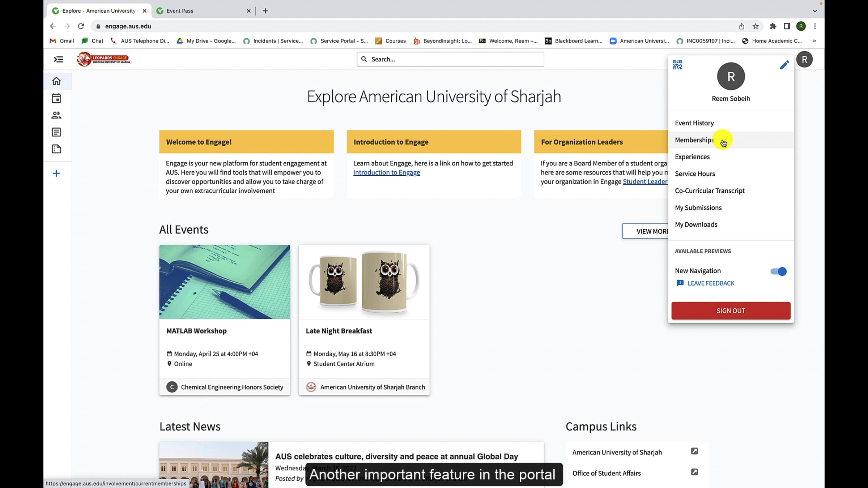Open Chrome profile R icon

coord(801,26)
